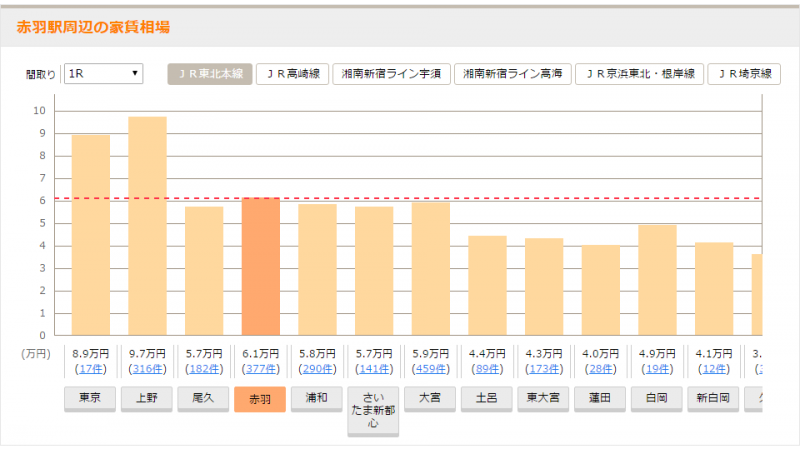View the 377件 listings for 赤羽
This screenshot has width=800, height=454.
[260, 369]
